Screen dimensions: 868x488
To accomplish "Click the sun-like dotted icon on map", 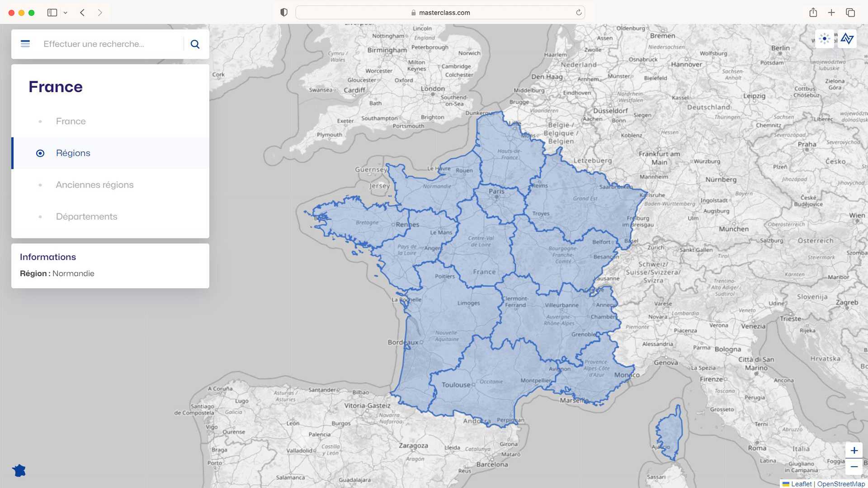I will [x=825, y=39].
